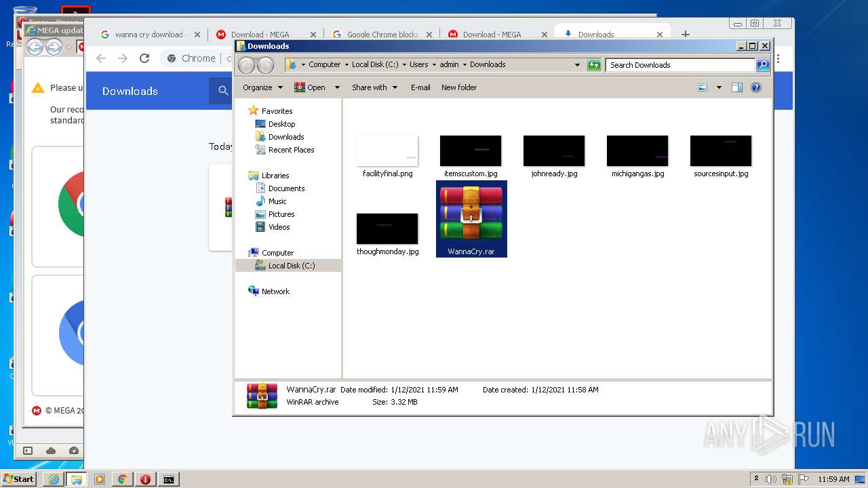868x488 pixels.
Task: Open Desktop in the navigation pane
Action: pos(281,124)
